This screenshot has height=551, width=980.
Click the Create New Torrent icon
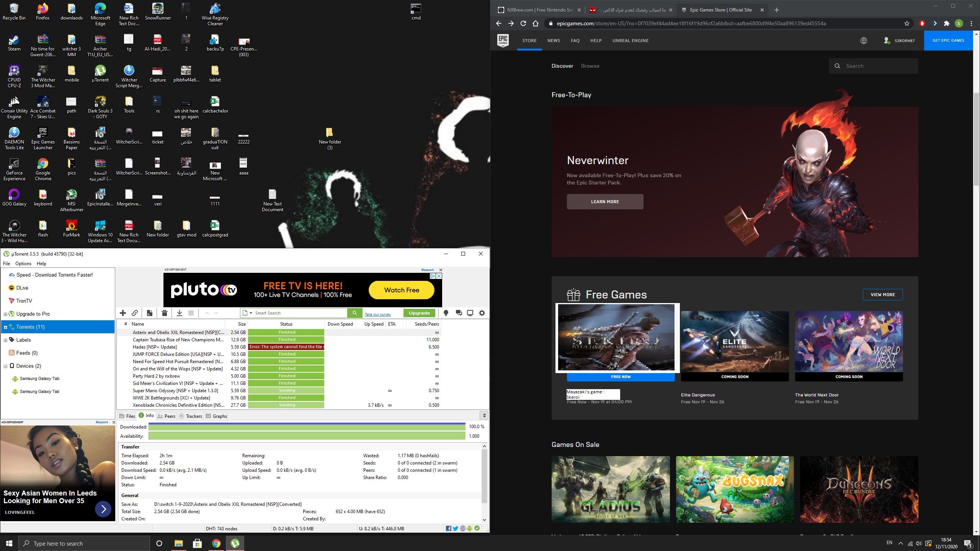(150, 313)
